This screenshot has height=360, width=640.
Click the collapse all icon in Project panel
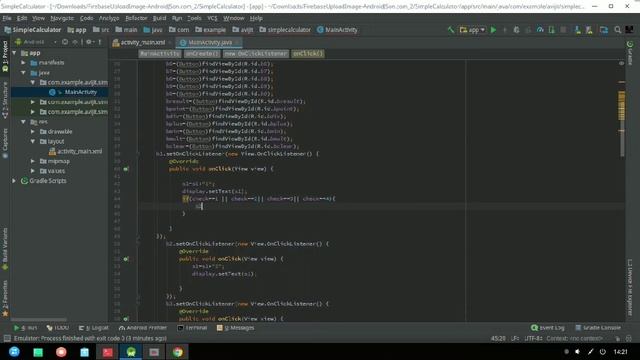(x=75, y=42)
